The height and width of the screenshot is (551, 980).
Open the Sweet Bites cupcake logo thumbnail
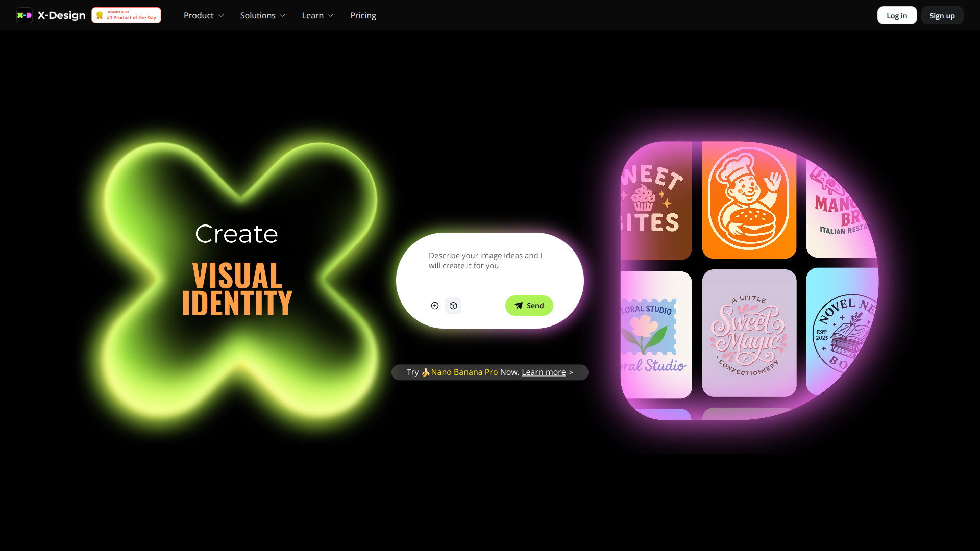point(655,200)
